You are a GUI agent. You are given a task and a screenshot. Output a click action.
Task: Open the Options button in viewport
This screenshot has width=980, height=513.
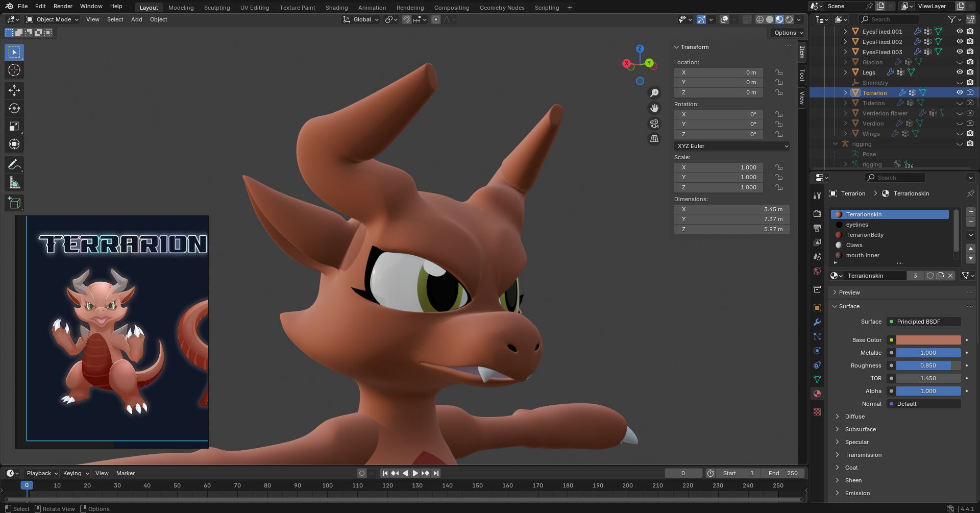tap(789, 33)
